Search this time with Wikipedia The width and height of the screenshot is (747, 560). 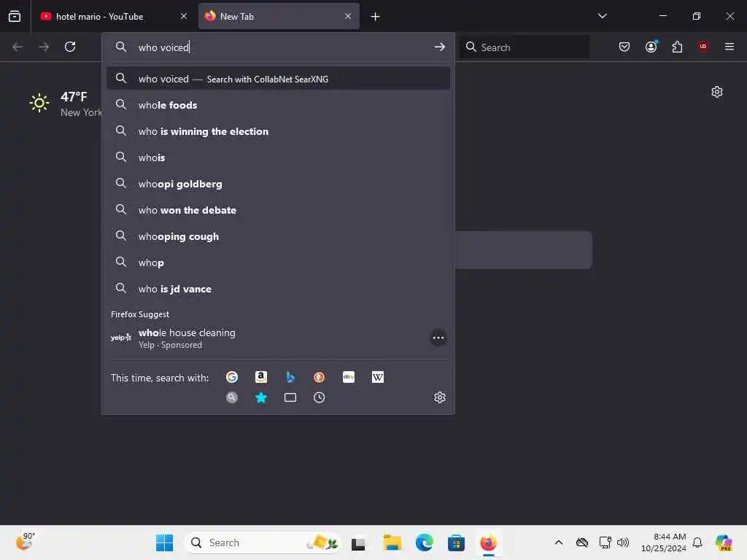[x=378, y=377]
